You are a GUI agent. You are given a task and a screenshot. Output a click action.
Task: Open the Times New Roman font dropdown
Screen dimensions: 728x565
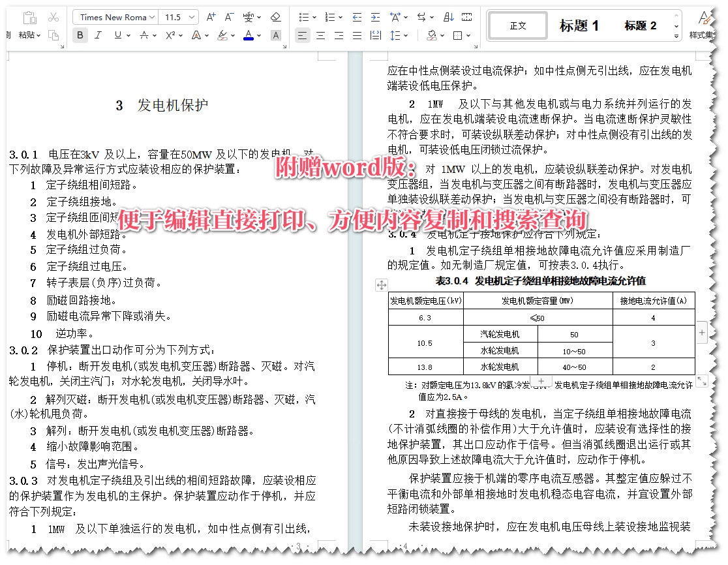pyautogui.click(x=115, y=18)
